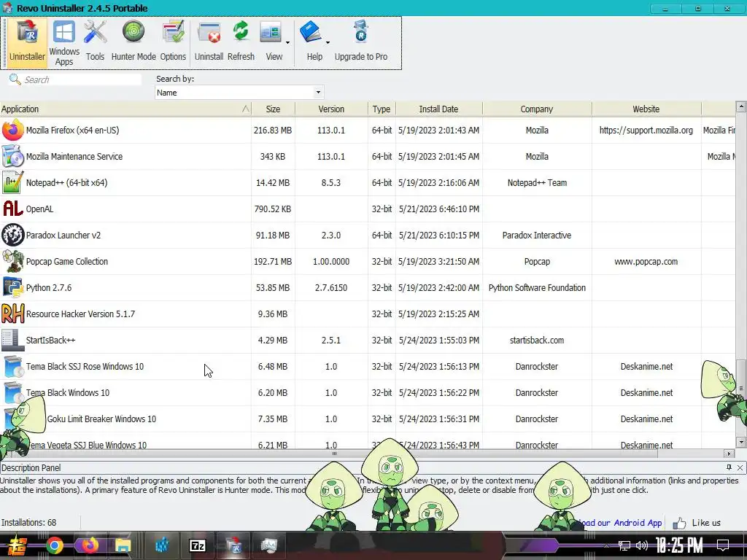Open the notification center icon
Viewport: 747px width, 560px height.
723,545
